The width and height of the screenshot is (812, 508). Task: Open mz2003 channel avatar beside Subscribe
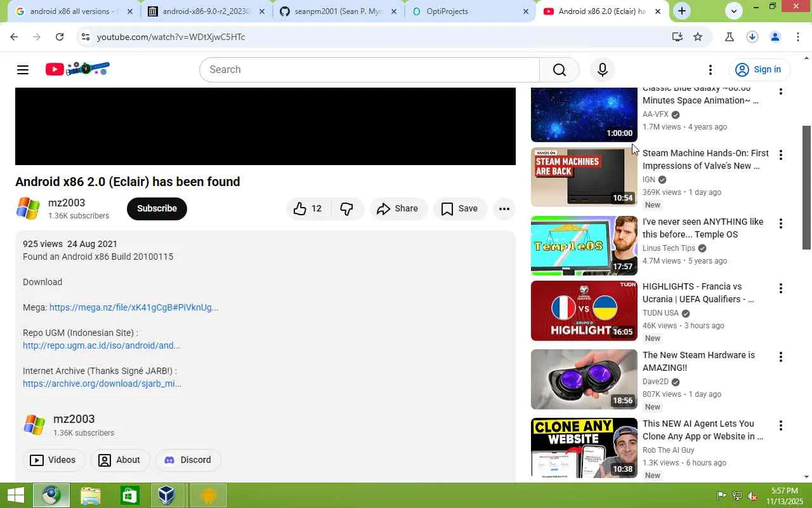[x=28, y=208]
